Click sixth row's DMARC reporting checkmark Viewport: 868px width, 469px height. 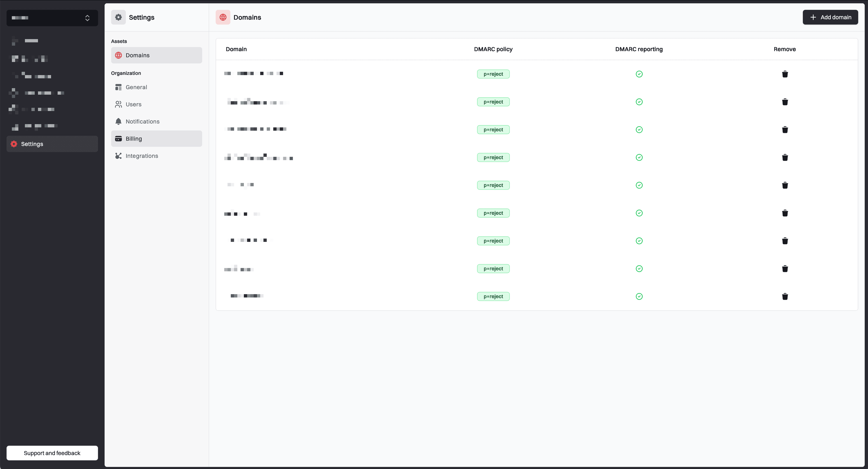[x=639, y=213]
